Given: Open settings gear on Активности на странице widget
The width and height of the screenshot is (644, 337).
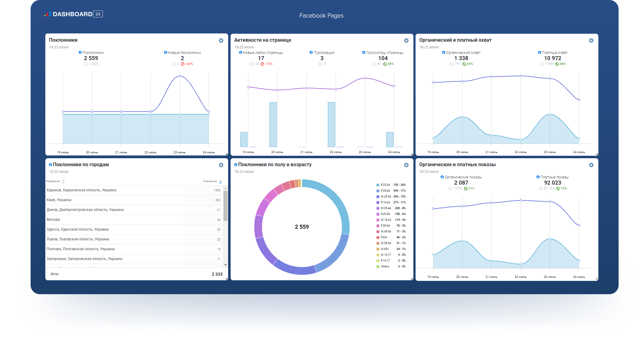Looking at the screenshot, I should coord(406,40).
